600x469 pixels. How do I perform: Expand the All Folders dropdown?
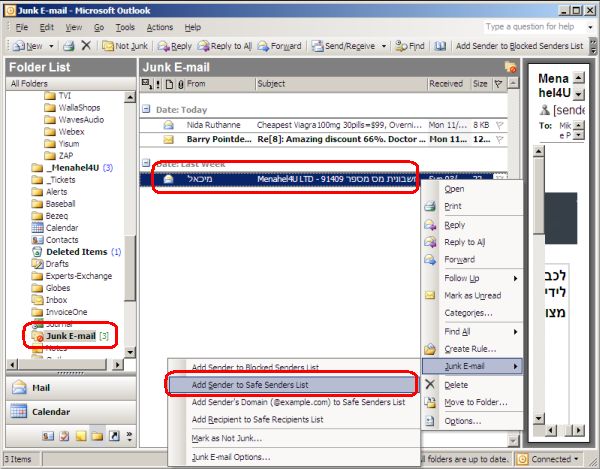(x=128, y=84)
